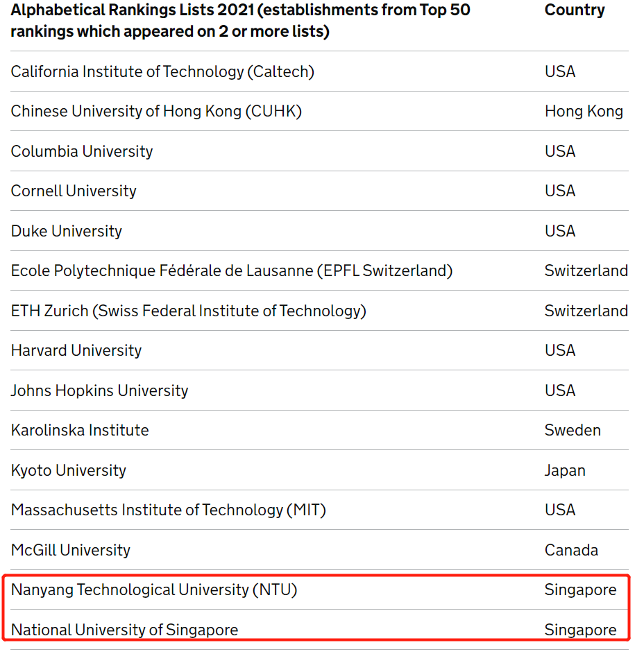Image resolution: width=644 pixels, height=654 pixels.
Task: Click Ecole Polytechnique Fédérale de Lausanne entry
Action: [231, 270]
